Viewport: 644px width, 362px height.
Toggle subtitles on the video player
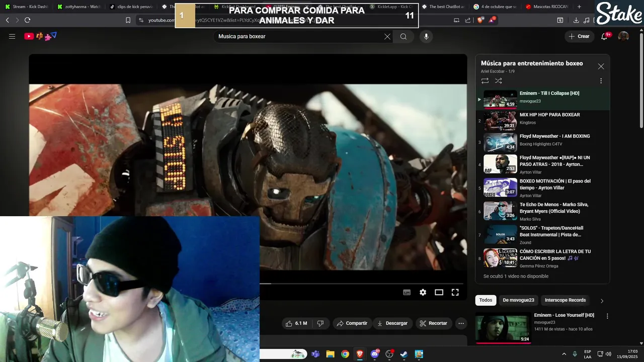[407, 292]
